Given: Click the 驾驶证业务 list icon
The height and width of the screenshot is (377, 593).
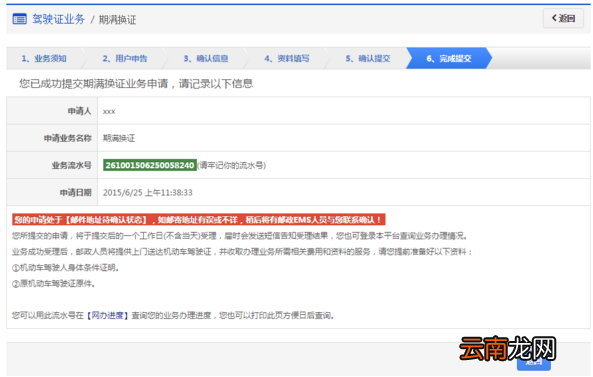Looking at the screenshot, I should [19, 19].
